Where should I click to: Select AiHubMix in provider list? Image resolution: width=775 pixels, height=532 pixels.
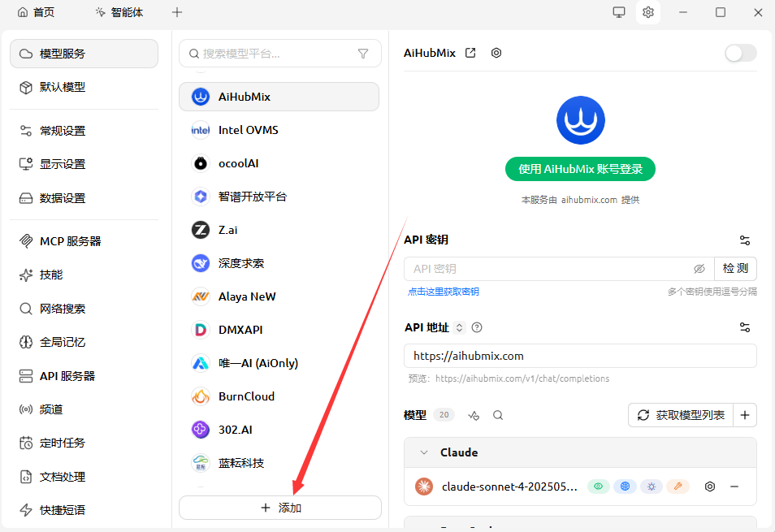(279, 97)
